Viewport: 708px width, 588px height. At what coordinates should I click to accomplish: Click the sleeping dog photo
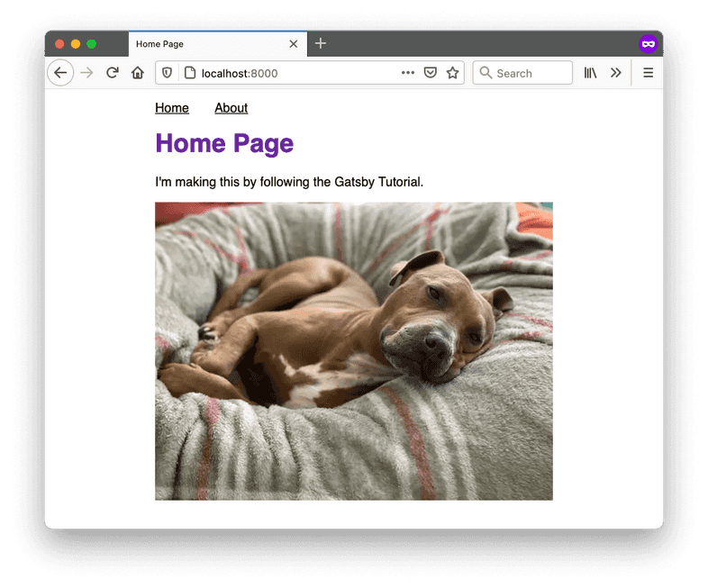click(x=353, y=351)
